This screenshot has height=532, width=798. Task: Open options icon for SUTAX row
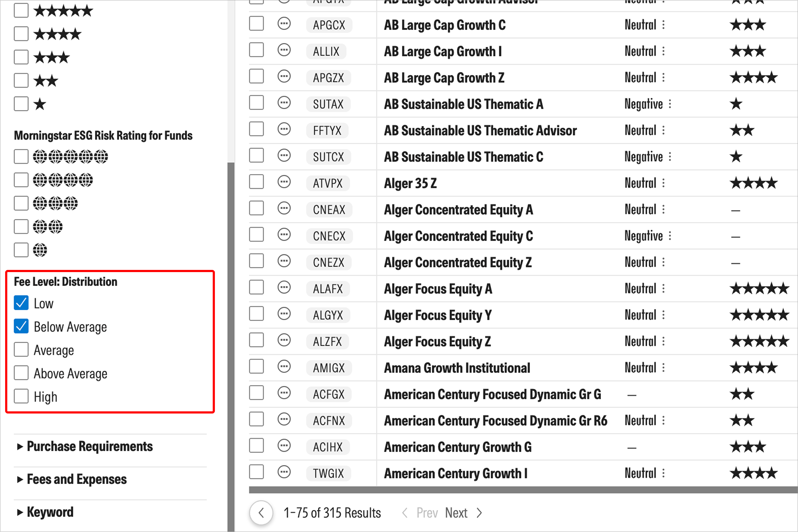click(x=284, y=103)
